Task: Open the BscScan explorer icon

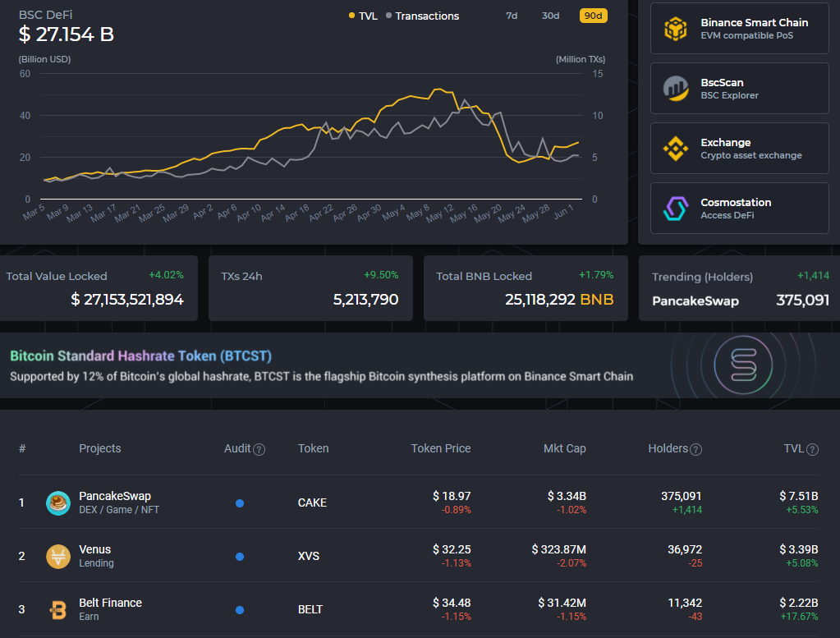Action: tap(676, 88)
